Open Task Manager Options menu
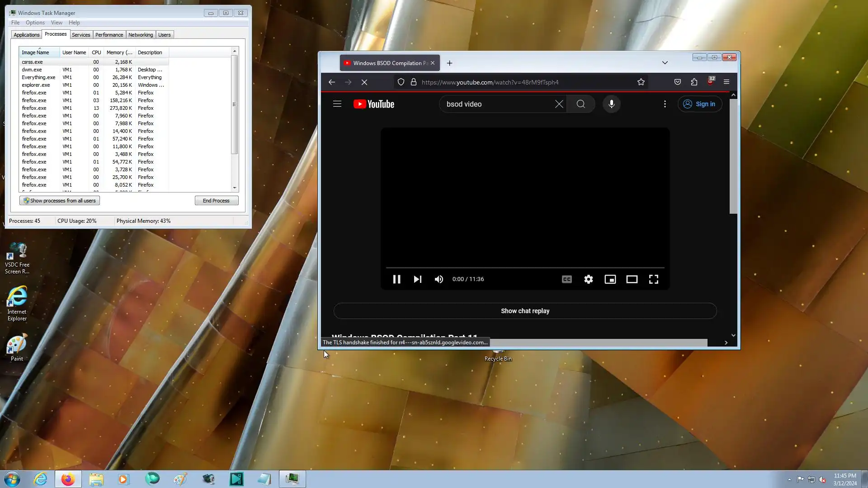Image resolution: width=868 pixels, height=488 pixels. 35,23
